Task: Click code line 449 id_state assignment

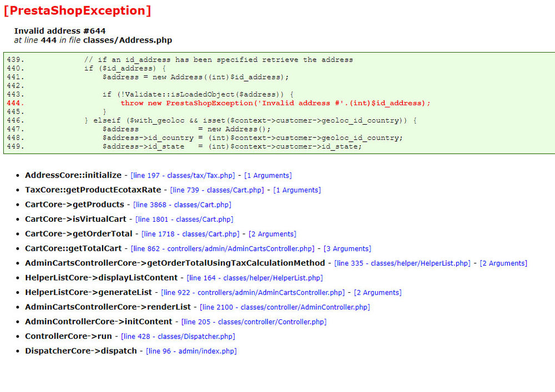Action: (232, 146)
